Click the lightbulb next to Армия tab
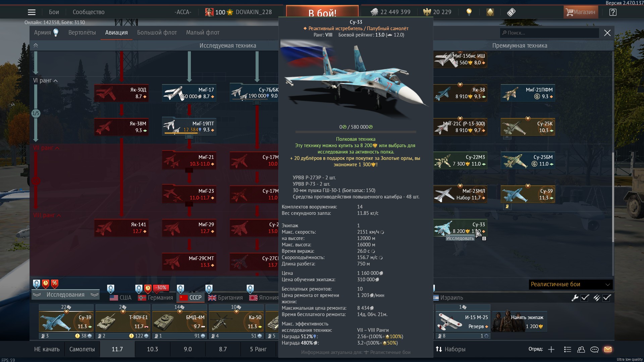The width and height of the screenshot is (644, 362). (56, 33)
